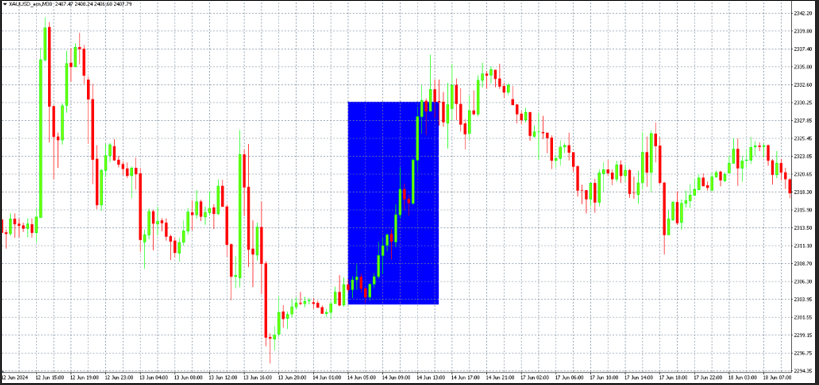The width and height of the screenshot is (819, 385).
Task: Click the 13 Jun 04:00 time axis label
Action: (x=154, y=377)
